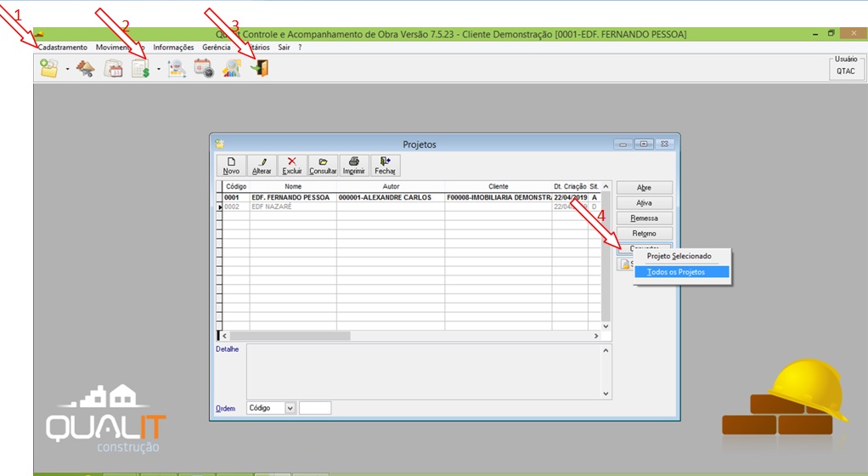Click the input field beside Ordem dropdown
868x476 pixels.
click(x=315, y=408)
